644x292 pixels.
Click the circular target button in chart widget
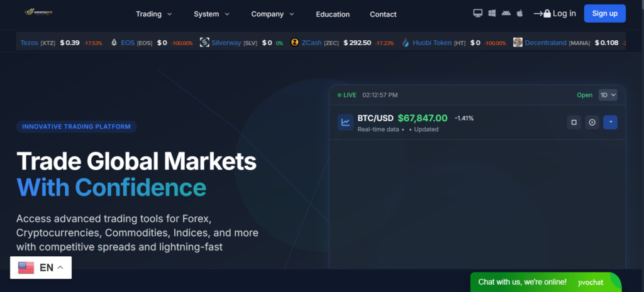[x=592, y=122]
